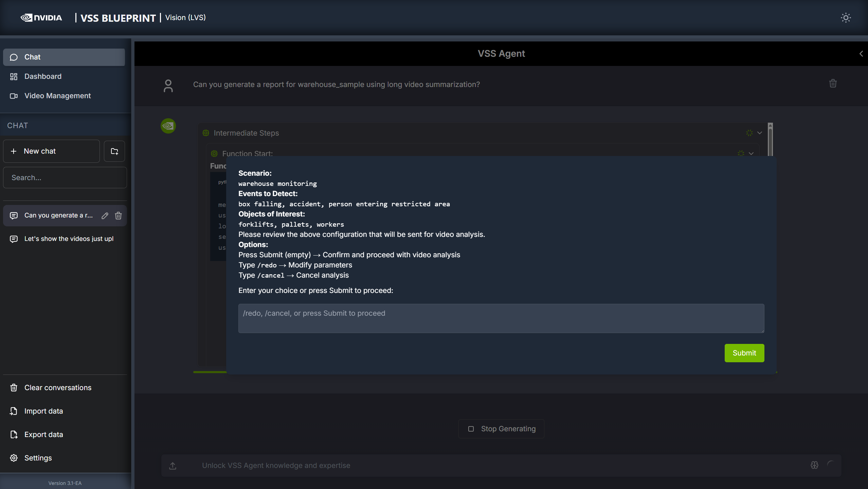
Task: Open Settings in the sidebar
Action: pyautogui.click(x=38, y=458)
